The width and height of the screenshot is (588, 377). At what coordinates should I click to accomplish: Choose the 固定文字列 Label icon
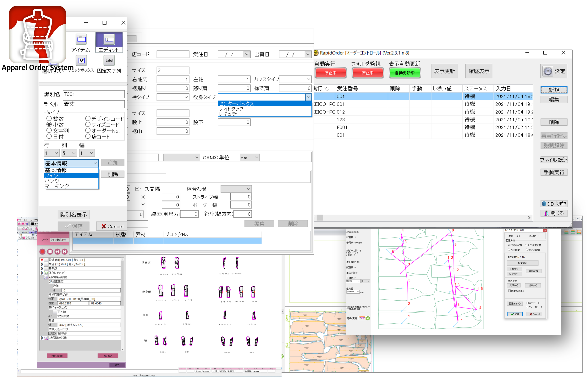[x=109, y=60]
